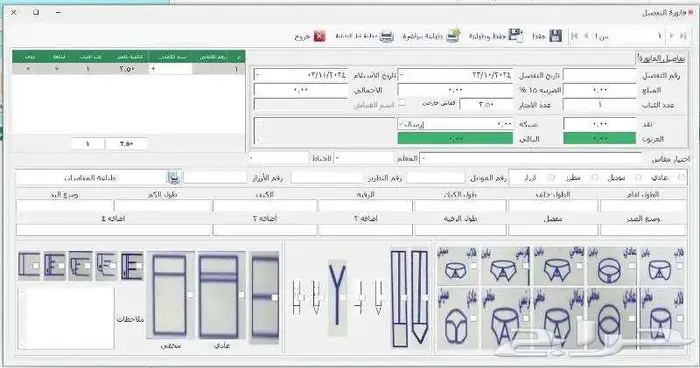Open the fabric name cell in the table row
The width and height of the screenshot is (700, 368).
pyautogui.click(x=171, y=69)
